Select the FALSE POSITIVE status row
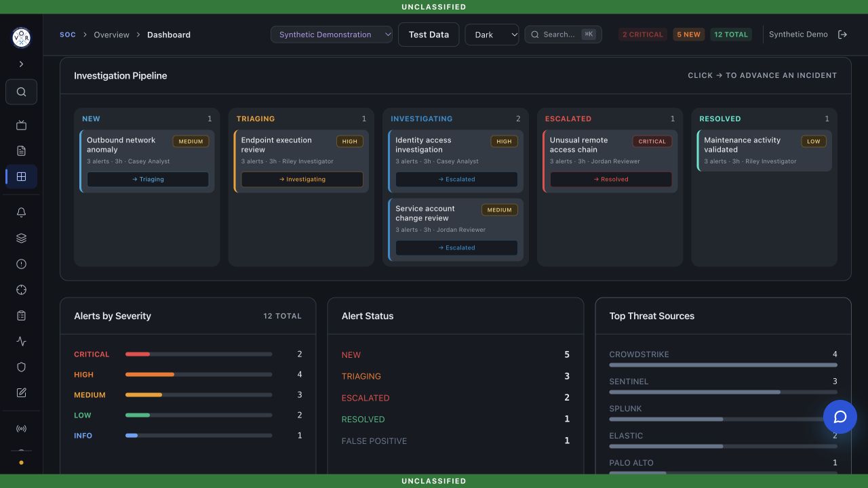Viewport: 868px width, 488px height. click(x=456, y=441)
